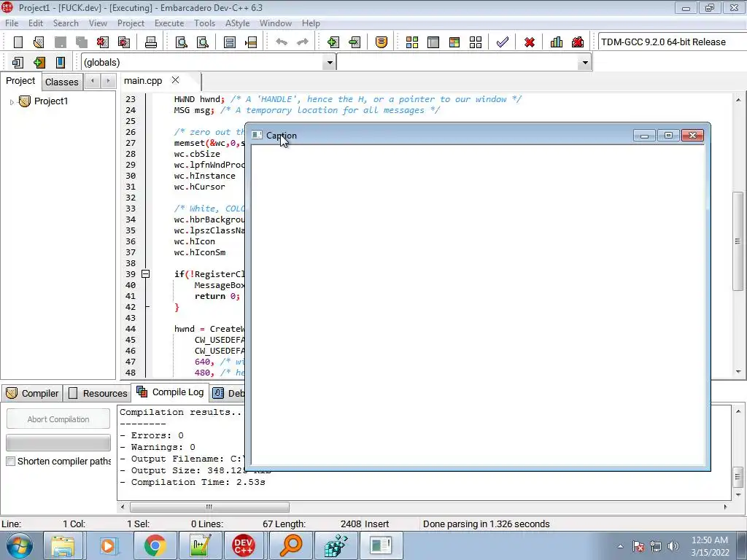Screen dimensions: 747x560
Task: Open the Project menu
Action: [131, 23]
